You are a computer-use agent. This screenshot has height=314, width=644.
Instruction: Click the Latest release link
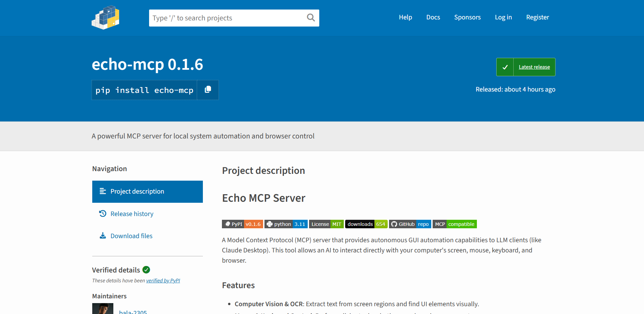534,67
